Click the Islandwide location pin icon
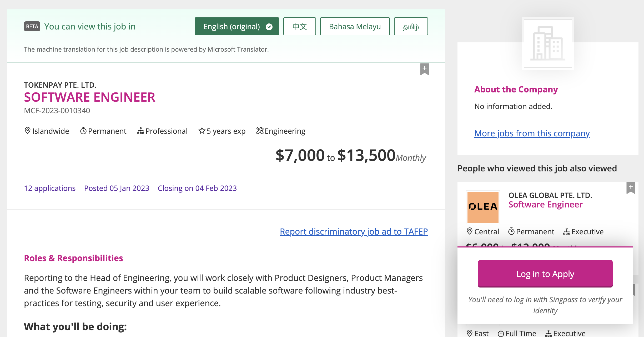The image size is (644, 337). (27, 131)
